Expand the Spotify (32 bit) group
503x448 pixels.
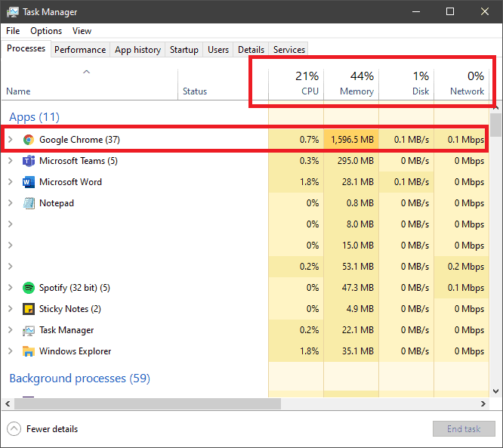[11, 287]
